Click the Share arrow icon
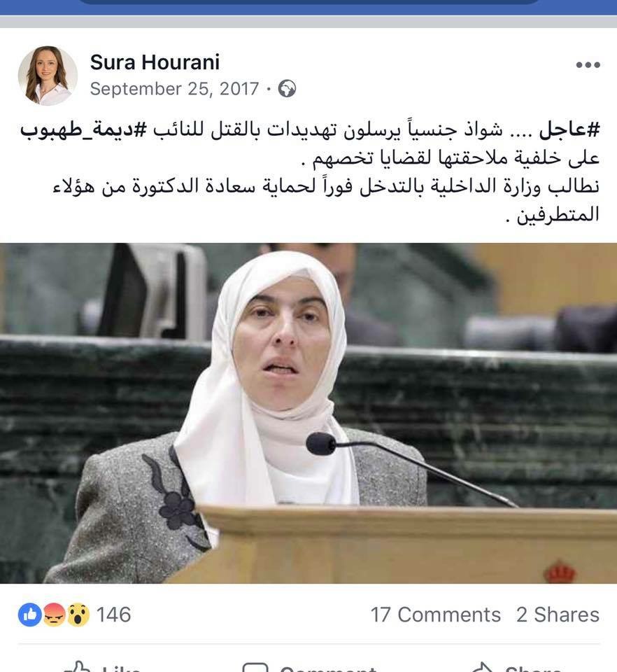This screenshot has width=617, height=672. click(x=484, y=668)
